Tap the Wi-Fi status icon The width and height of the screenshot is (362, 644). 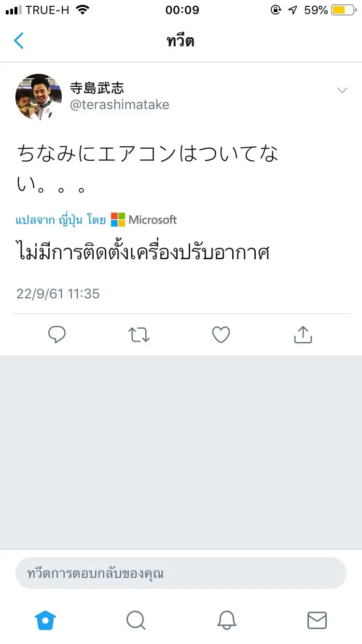[x=83, y=10]
